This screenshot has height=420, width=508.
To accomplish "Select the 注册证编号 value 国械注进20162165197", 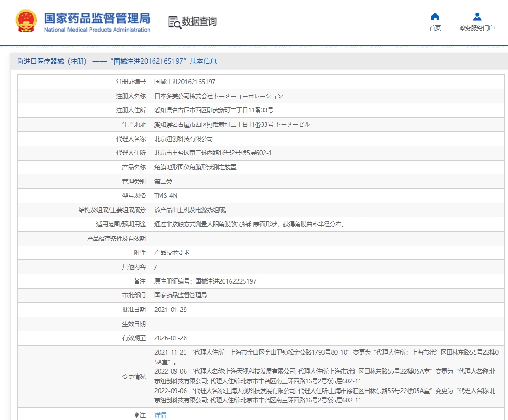I will (x=185, y=82).
